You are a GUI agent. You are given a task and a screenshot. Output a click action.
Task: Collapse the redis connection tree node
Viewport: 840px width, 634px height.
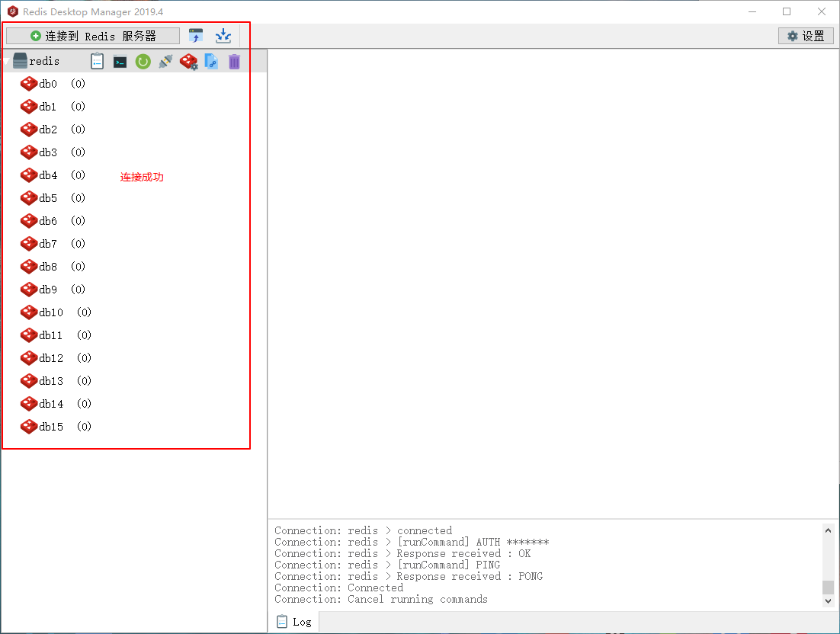pyautogui.click(x=6, y=61)
